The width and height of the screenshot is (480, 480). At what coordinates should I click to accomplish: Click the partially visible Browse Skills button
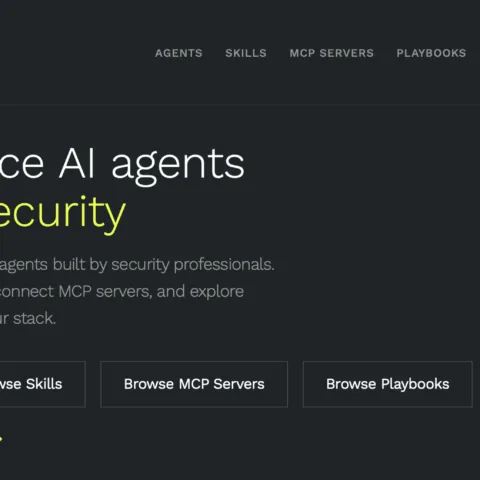coord(42,384)
